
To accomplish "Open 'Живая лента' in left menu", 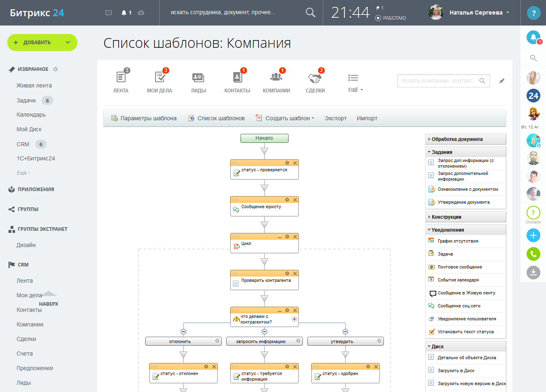I will tap(34, 85).
